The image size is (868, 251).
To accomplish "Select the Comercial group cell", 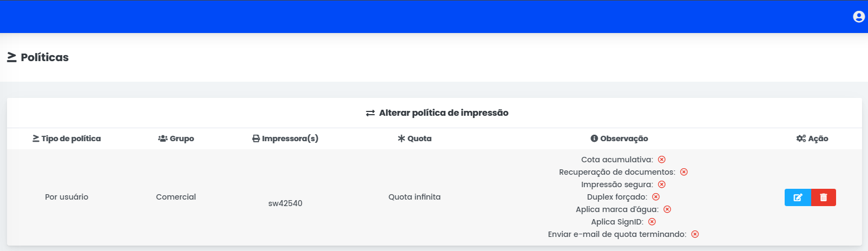I will coord(176,197).
